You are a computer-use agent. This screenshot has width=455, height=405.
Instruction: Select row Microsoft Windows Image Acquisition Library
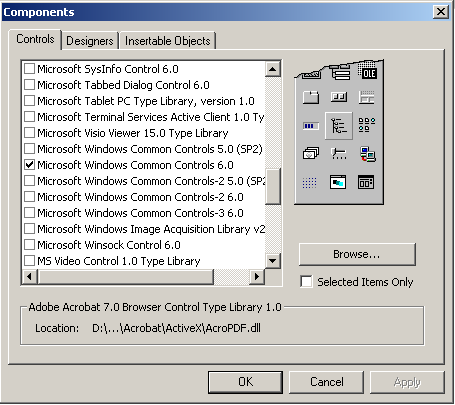coord(144,229)
